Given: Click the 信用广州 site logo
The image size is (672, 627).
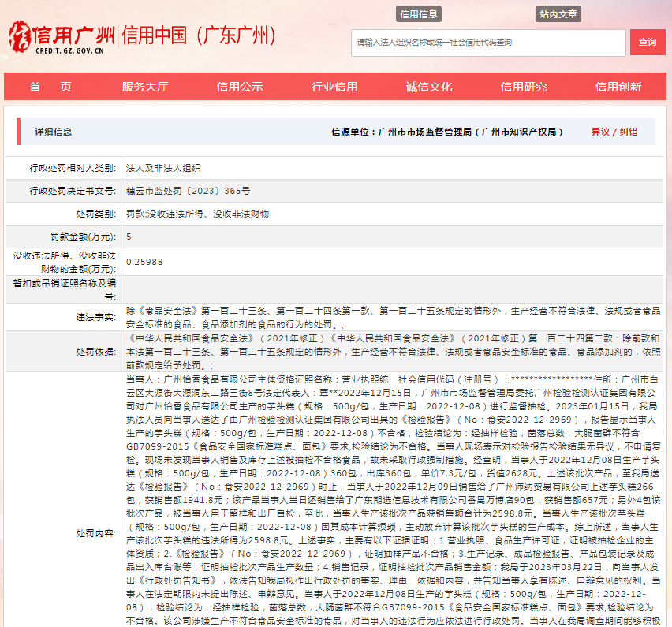Looking at the screenshot, I should pos(62,37).
